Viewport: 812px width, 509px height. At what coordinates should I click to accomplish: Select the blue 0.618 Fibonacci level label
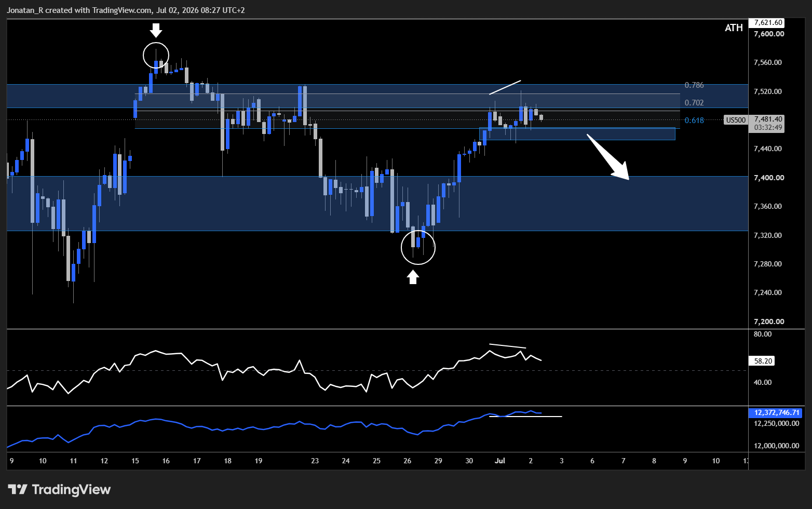[x=694, y=120]
